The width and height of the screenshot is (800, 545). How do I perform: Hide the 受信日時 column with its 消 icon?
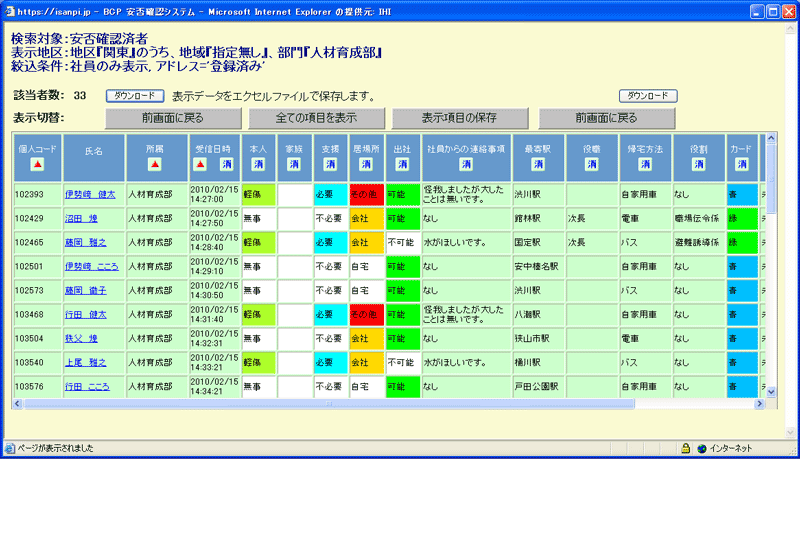tap(227, 164)
